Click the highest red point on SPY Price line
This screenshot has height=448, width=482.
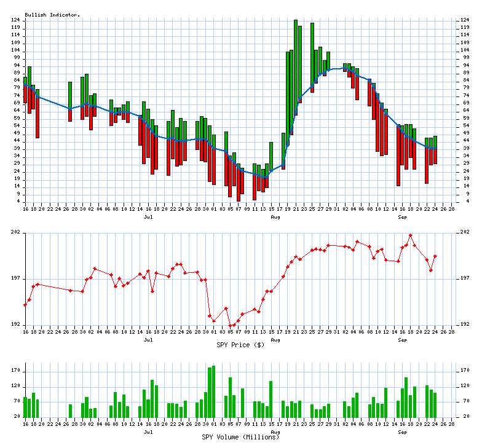[x=411, y=235]
